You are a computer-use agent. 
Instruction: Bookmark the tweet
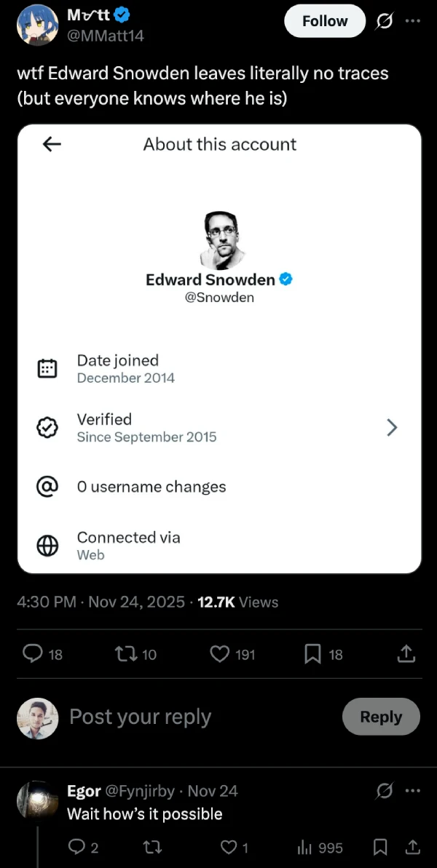pos(312,654)
